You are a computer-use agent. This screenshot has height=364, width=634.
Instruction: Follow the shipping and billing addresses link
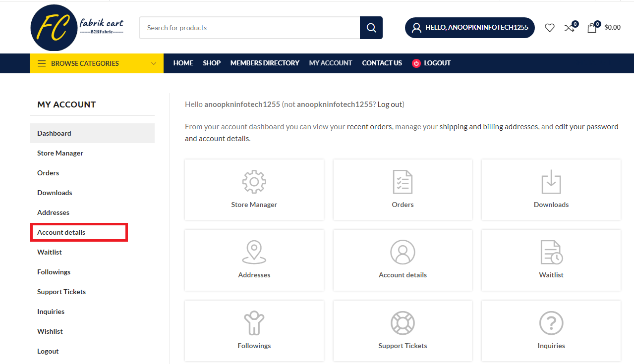click(488, 127)
